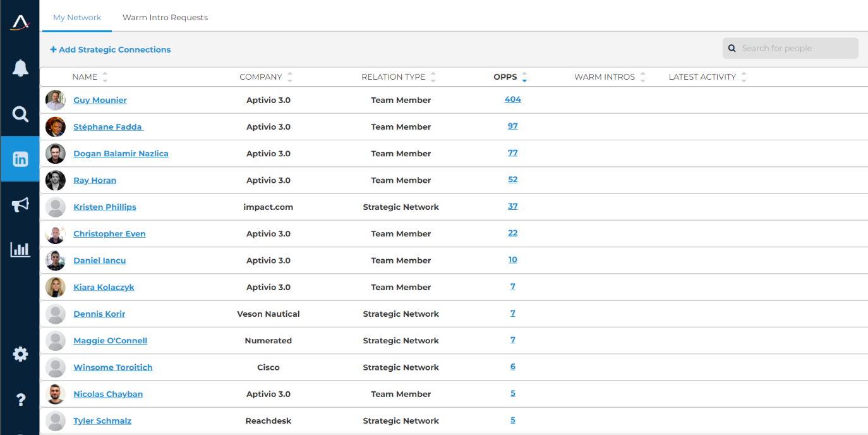Click Kiara Kolaczyk's profile photo
Viewport: 868px width, 435px height.
[56, 287]
